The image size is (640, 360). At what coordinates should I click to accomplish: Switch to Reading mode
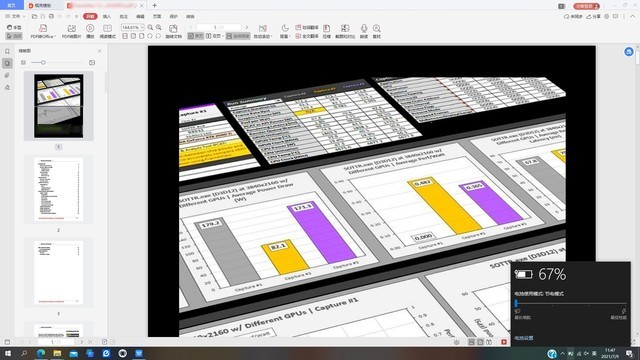[x=107, y=31]
